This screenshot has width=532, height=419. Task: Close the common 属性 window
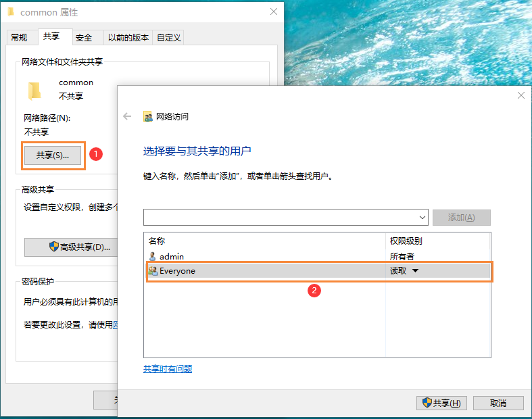point(274,12)
